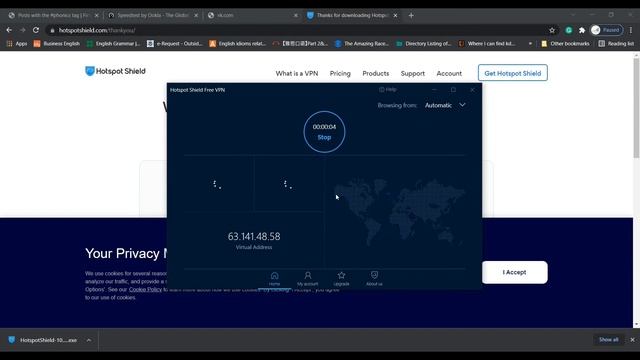Accept cookies with I Accept button

(514, 272)
